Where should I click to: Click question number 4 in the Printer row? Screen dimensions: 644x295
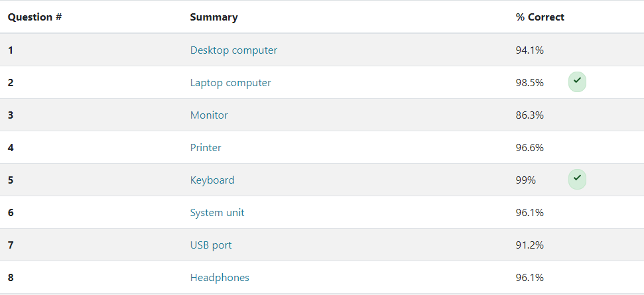pyautogui.click(x=11, y=148)
